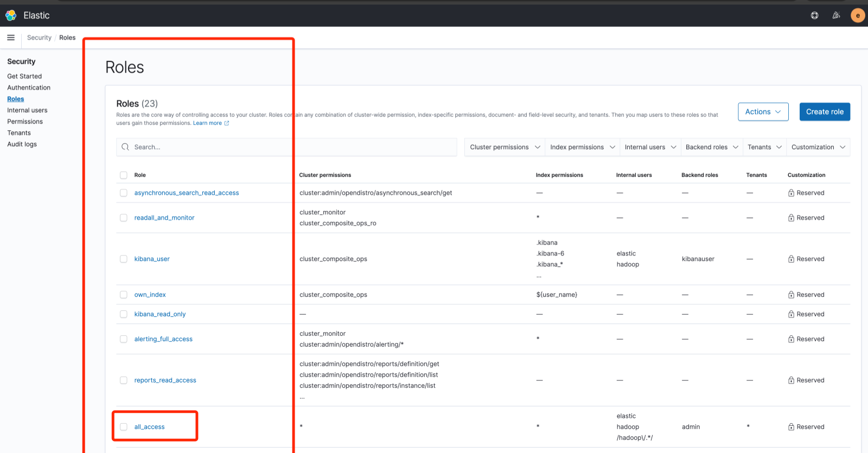Toggle the select-all roles checkbox
The width and height of the screenshot is (868, 453).
tap(124, 175)
